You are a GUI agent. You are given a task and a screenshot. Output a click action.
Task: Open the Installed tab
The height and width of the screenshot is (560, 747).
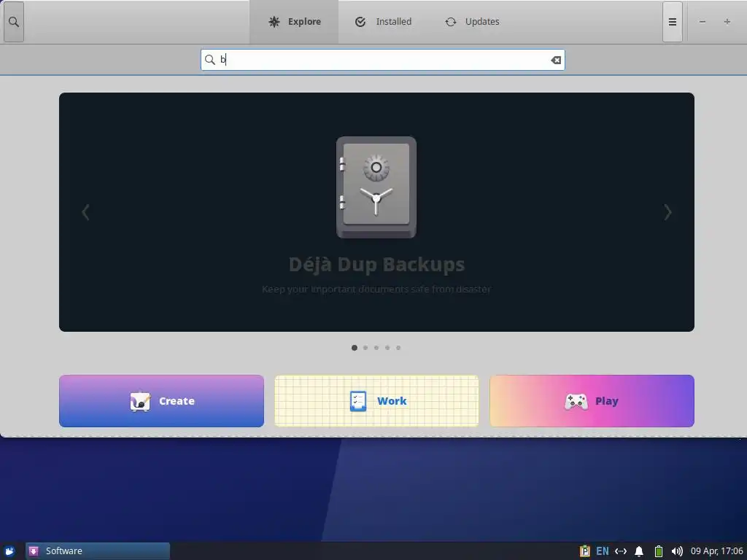(383, 22)
